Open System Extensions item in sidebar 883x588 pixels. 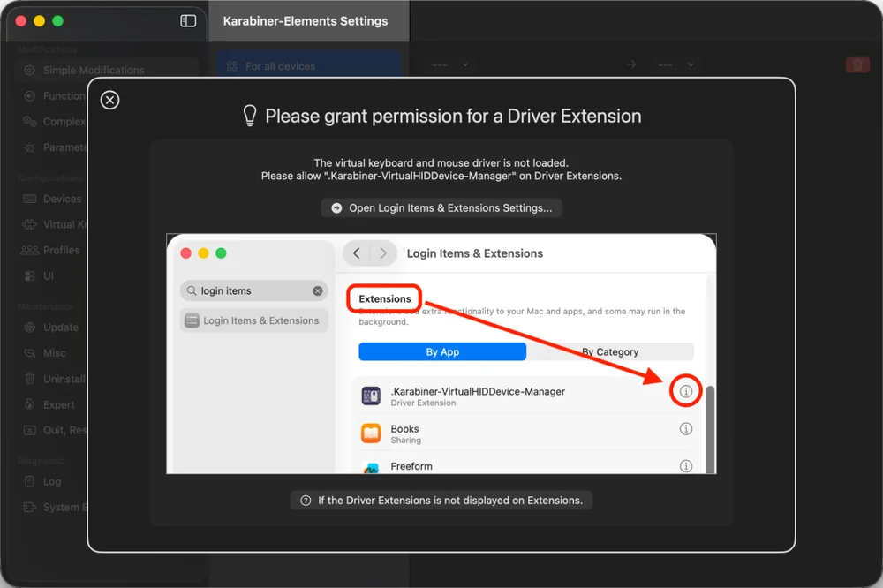[x=55, y=508]
